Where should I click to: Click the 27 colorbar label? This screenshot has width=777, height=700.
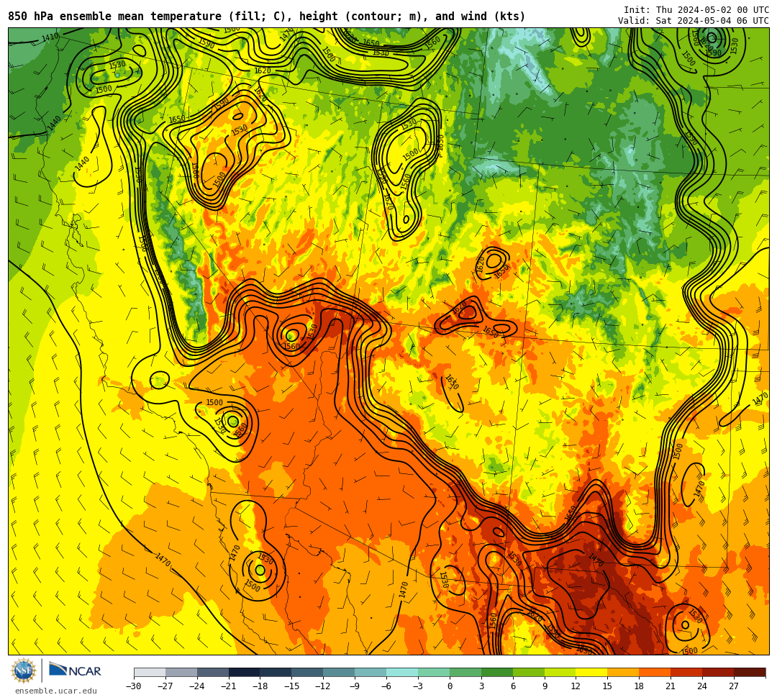(734, 686)
